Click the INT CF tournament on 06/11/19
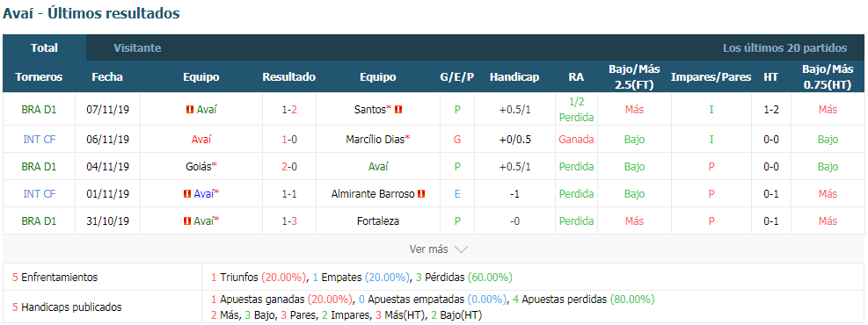This screenshot has width=868, height=325. click(x=39, y=140)
